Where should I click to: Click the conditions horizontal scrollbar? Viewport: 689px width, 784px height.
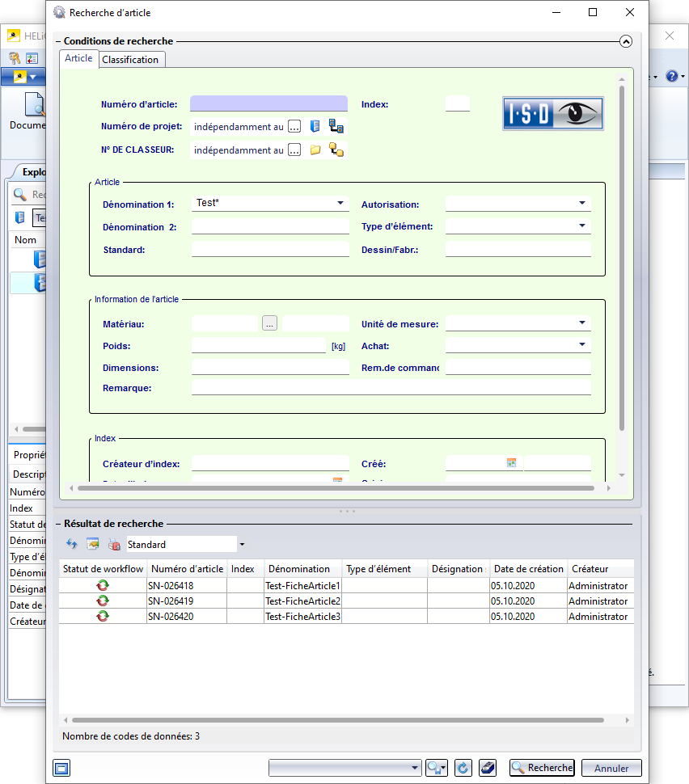coord(336,488)
